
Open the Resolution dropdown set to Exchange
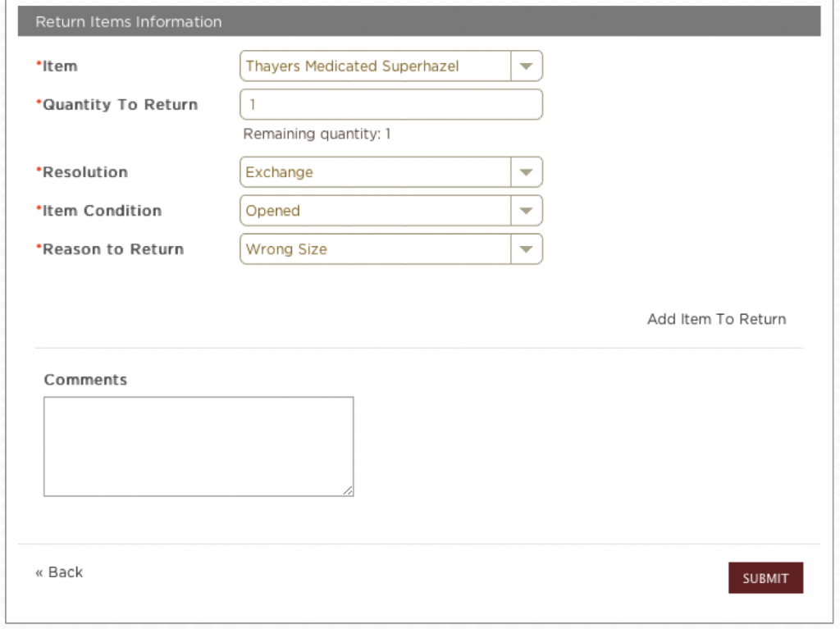pos(391,172)
